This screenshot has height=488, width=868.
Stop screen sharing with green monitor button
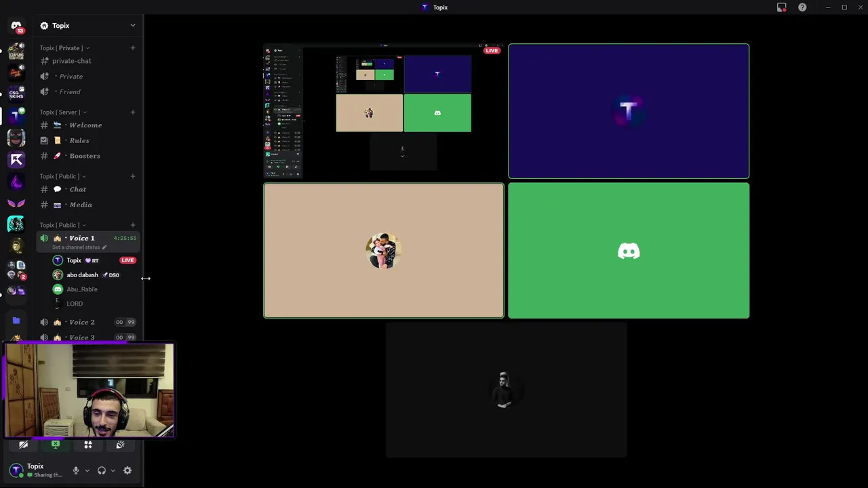(56, 445)
